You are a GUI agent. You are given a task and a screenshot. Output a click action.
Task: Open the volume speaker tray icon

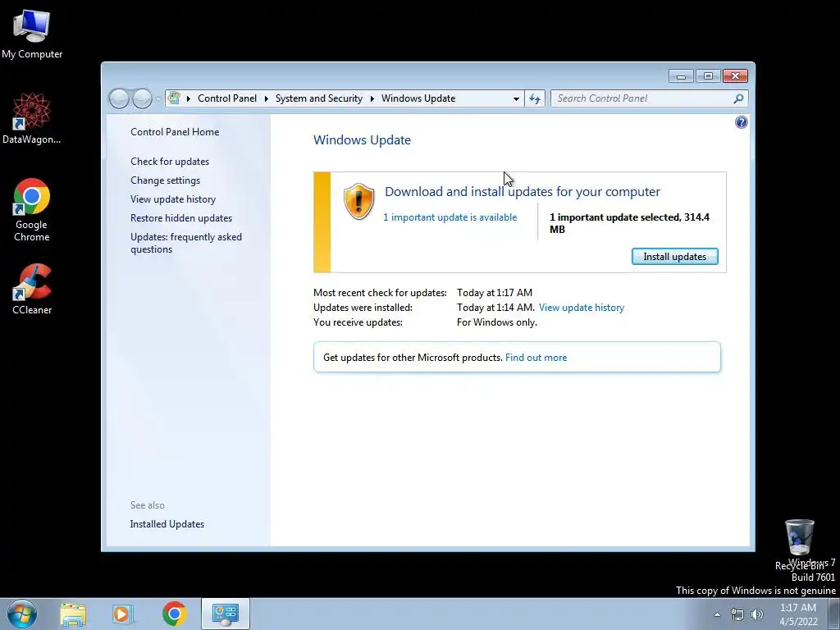pyautogui.click(x=757, y=615)
